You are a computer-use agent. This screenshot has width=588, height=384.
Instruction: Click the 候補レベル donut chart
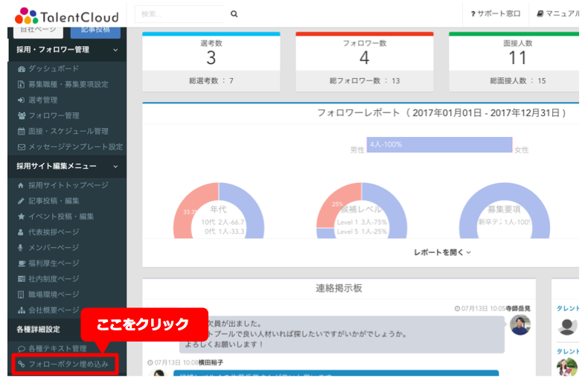click(362, 211)
